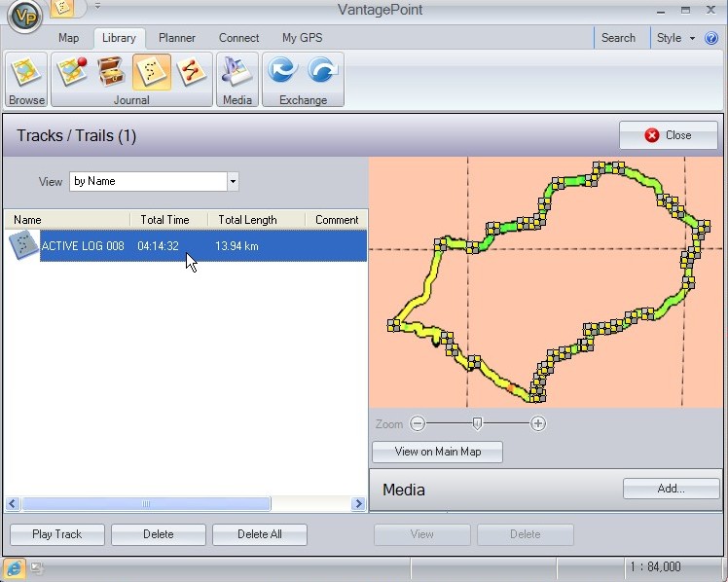Click the map preview zoom slider handle
Screen dimensions: 728x582
[x=477, y=423]
